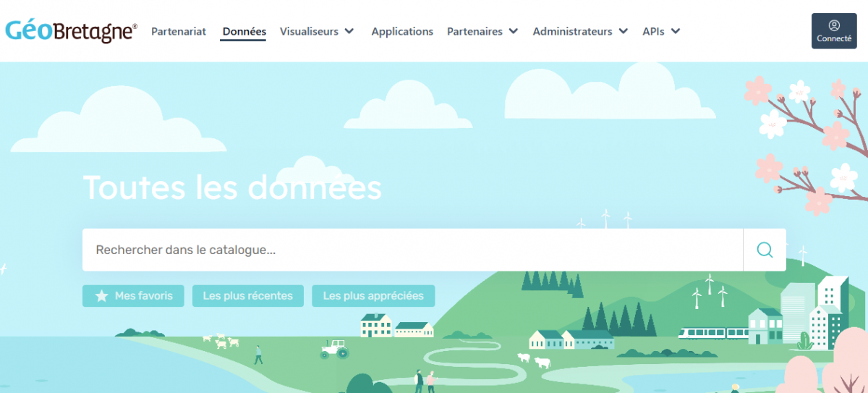This screenshot has width=868, height=393.
Task: Expand the Visualiseurs dropdown chevron
Action: pos(349,31)
